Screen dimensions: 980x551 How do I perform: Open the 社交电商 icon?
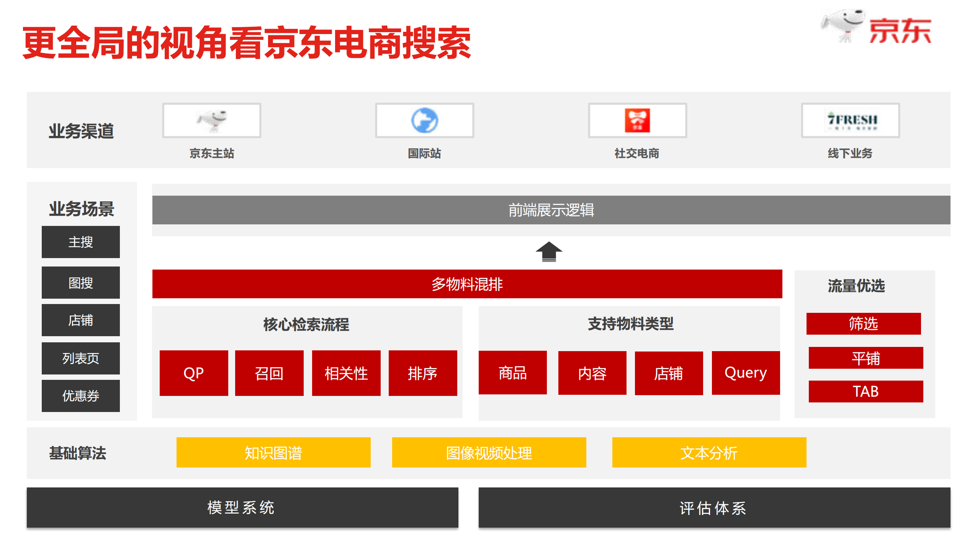[637, 120]
